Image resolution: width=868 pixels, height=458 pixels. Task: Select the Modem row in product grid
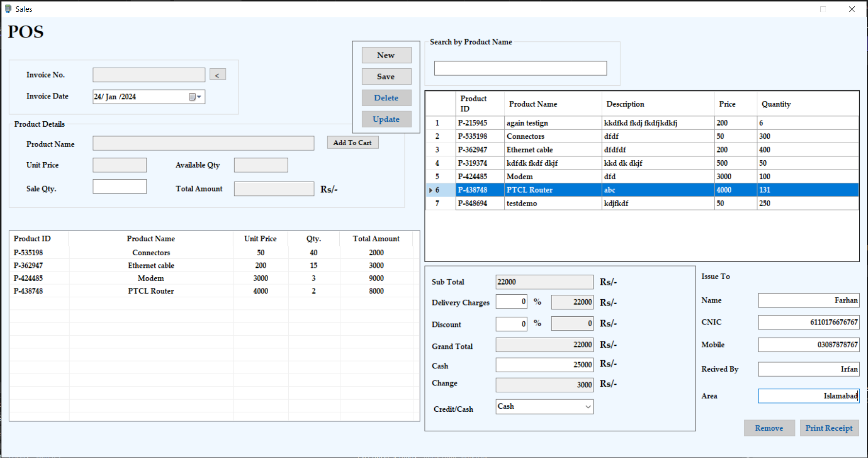point(519,177)
